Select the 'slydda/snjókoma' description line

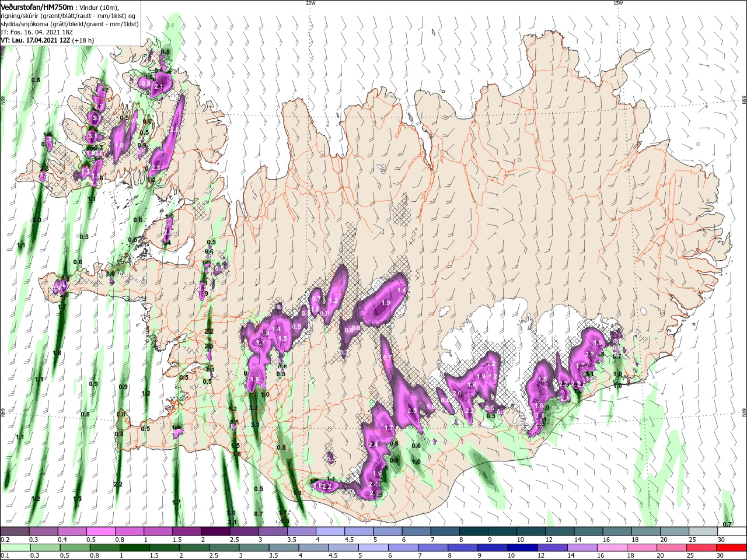tap(69, 23)
